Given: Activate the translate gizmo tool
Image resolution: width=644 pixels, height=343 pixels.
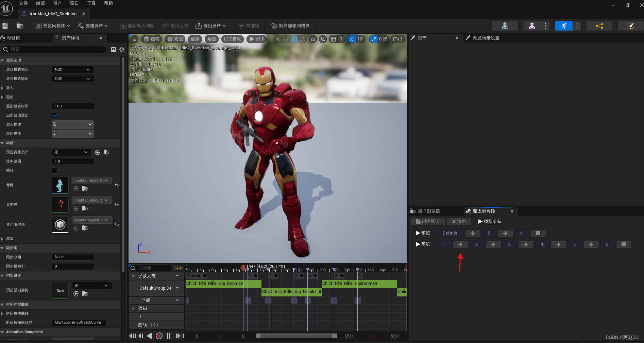Looking at the screenshot, I should (x=286, y=39).
